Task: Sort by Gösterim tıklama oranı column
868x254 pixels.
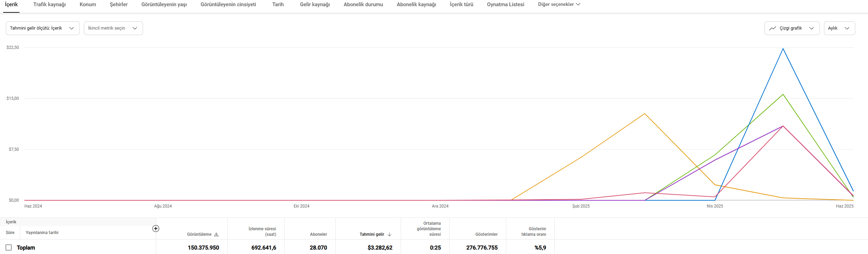Action: point(534,232)
